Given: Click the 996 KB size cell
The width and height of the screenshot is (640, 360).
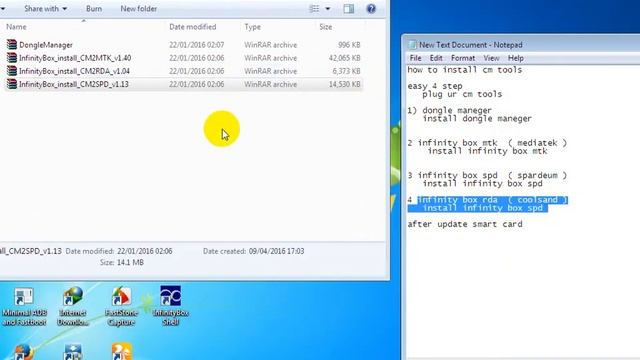Looking at the screenshot, I should tap(349, 45).
